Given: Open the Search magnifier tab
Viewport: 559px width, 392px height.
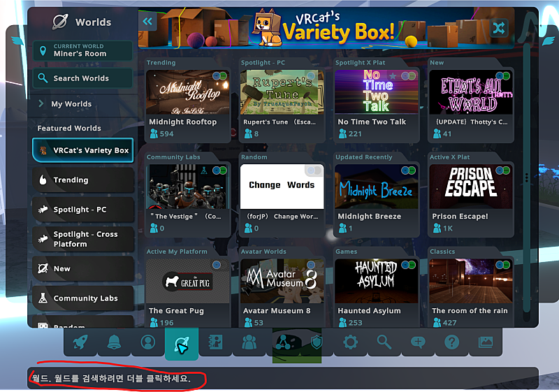Looking at the screenshot, I should click(384, 342).
